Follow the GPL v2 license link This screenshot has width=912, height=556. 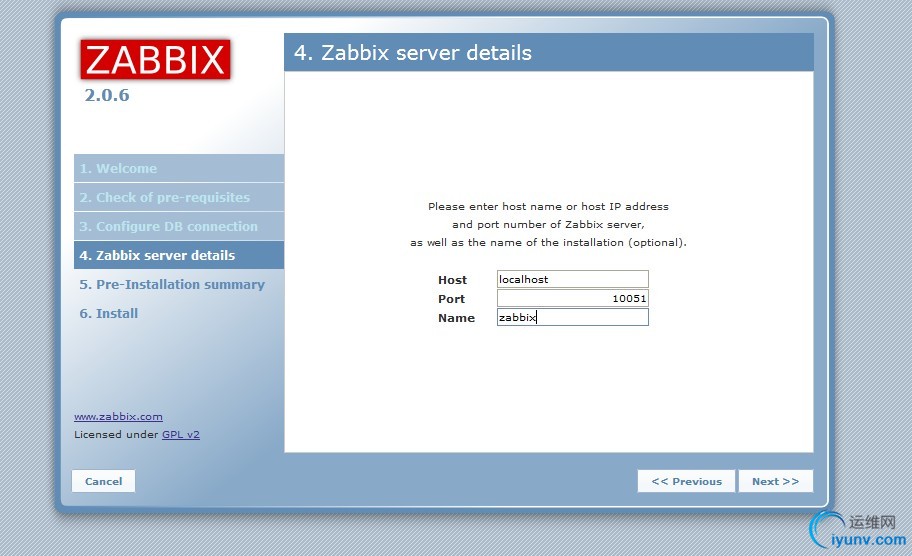pos(181,434)
